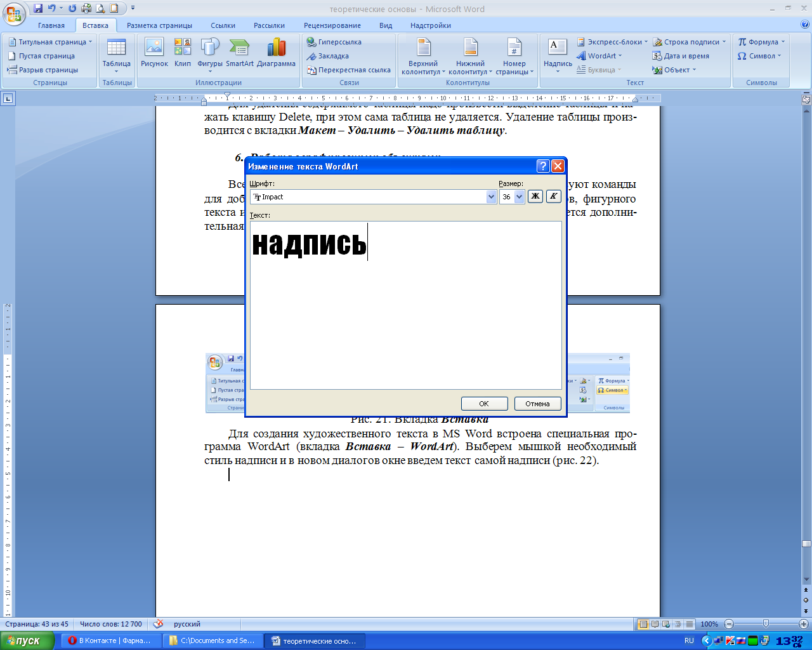
Task: Open the Таблица insert table dropdown
Action: click(x=117, y=56)
